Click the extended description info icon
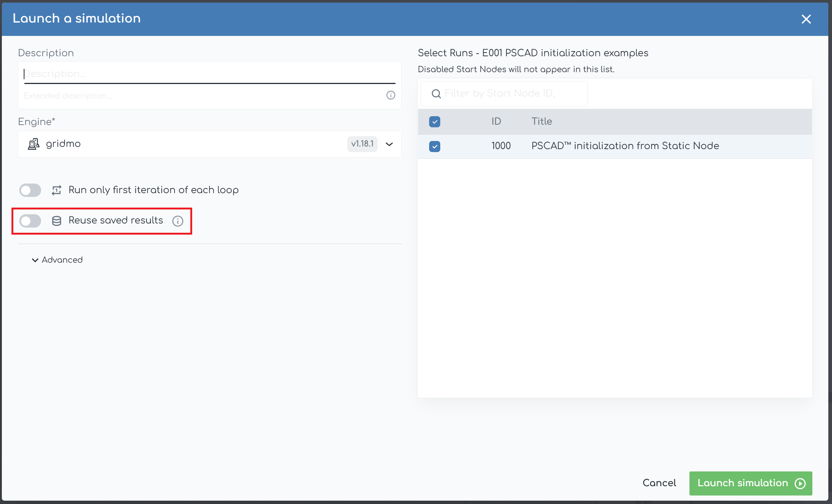The height and width of the screenshot is (504, 832). pyautogui.click(x=391, y=95)
